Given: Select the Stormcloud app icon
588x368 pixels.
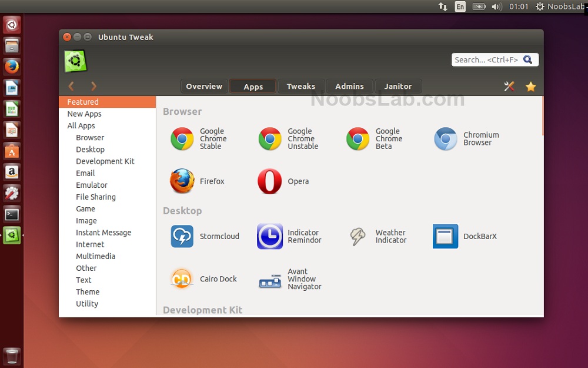Looking at the screenshot, I should 182,236.
